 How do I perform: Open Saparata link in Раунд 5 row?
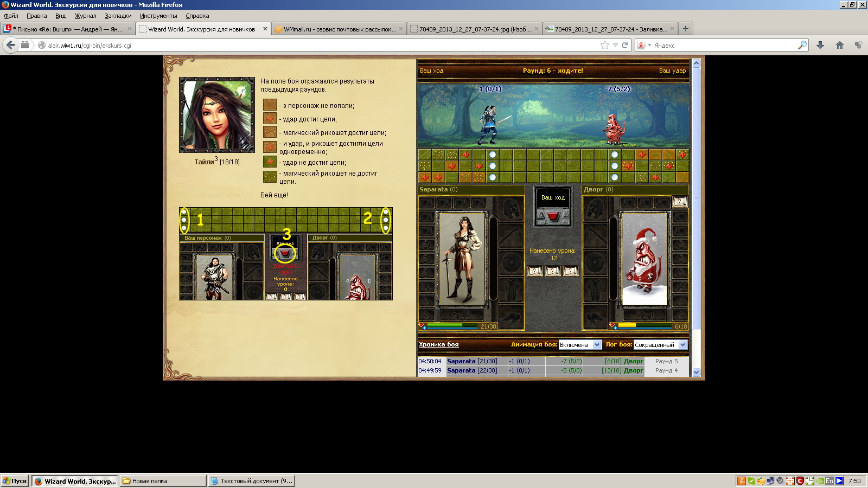point(461,361)
